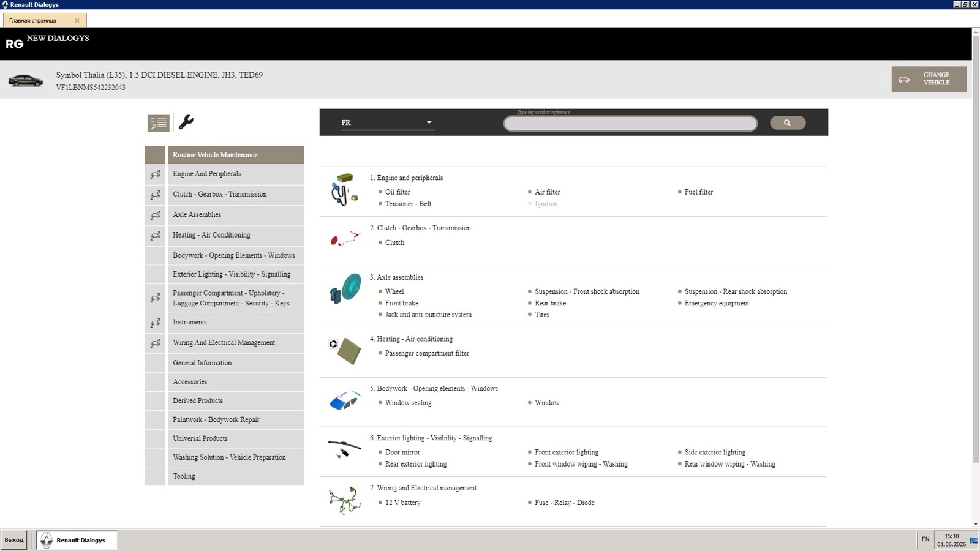Click the vehicle sedan image
Viewport: 980px width, 551px height.
click(25, 80)
